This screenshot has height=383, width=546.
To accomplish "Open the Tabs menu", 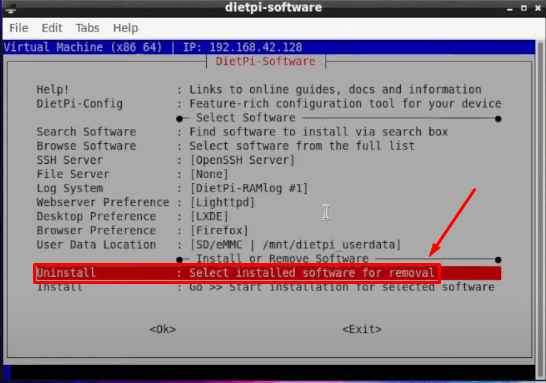I will 87,28.
